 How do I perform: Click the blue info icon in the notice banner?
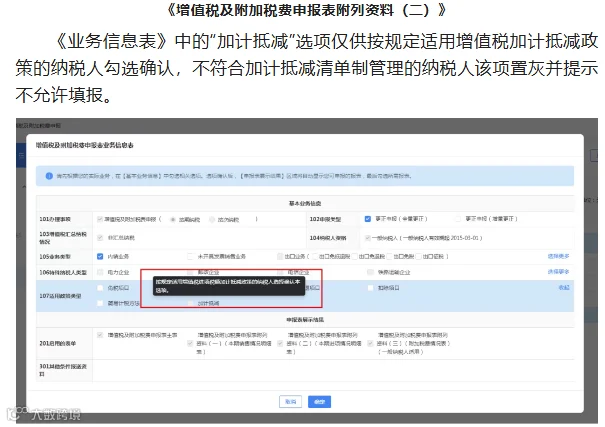(x=49, y=176)
